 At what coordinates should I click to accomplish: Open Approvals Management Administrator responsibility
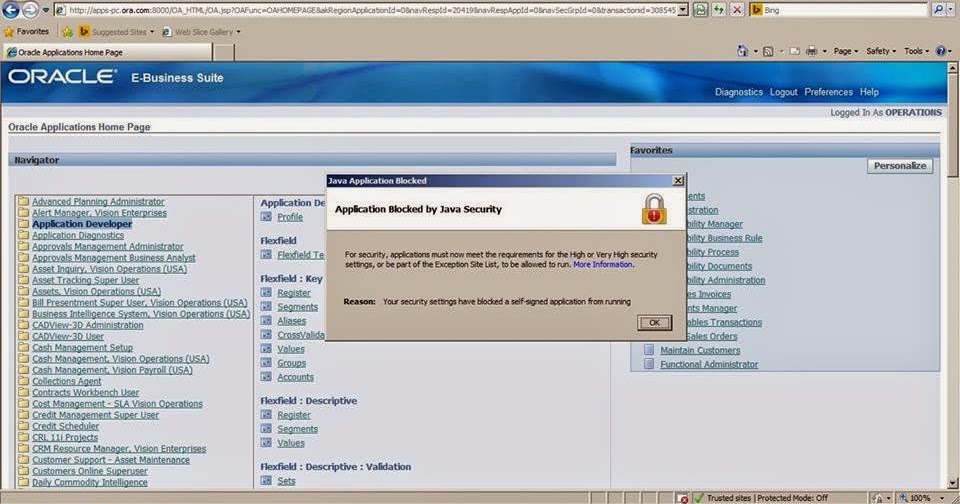[x=108, y=246]
